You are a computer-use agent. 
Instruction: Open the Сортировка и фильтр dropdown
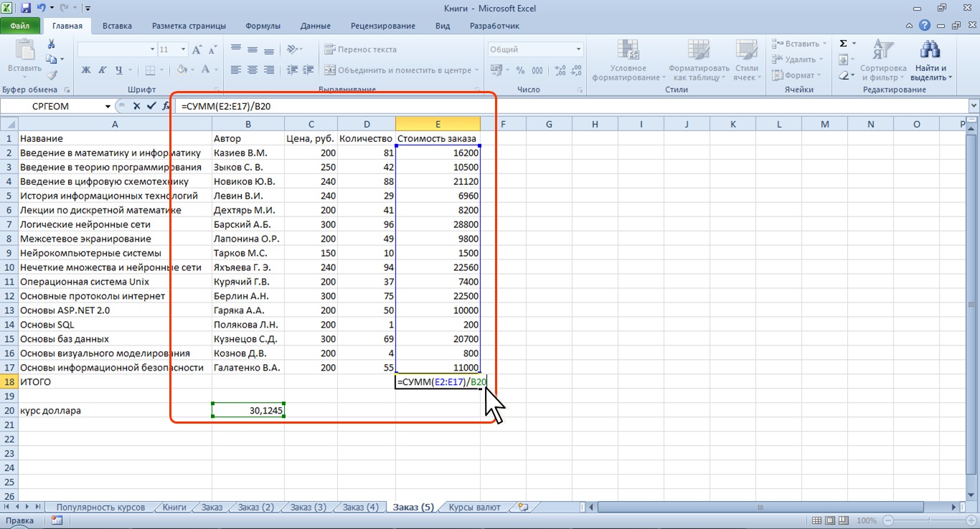click(x=882, y=60)
